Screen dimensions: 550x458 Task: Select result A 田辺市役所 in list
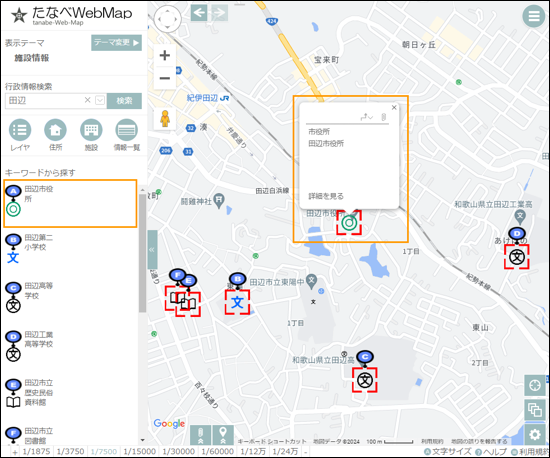click(x=70, y=203)
